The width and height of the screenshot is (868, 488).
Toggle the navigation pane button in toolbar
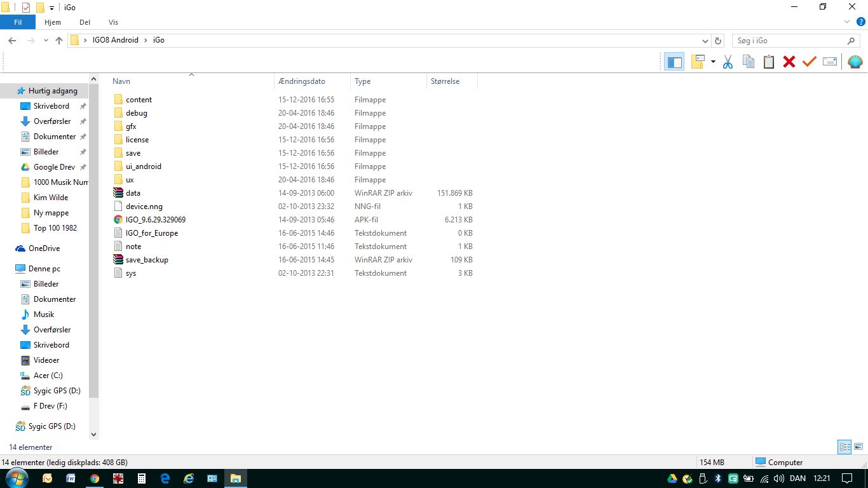click(x=674, y=62)
